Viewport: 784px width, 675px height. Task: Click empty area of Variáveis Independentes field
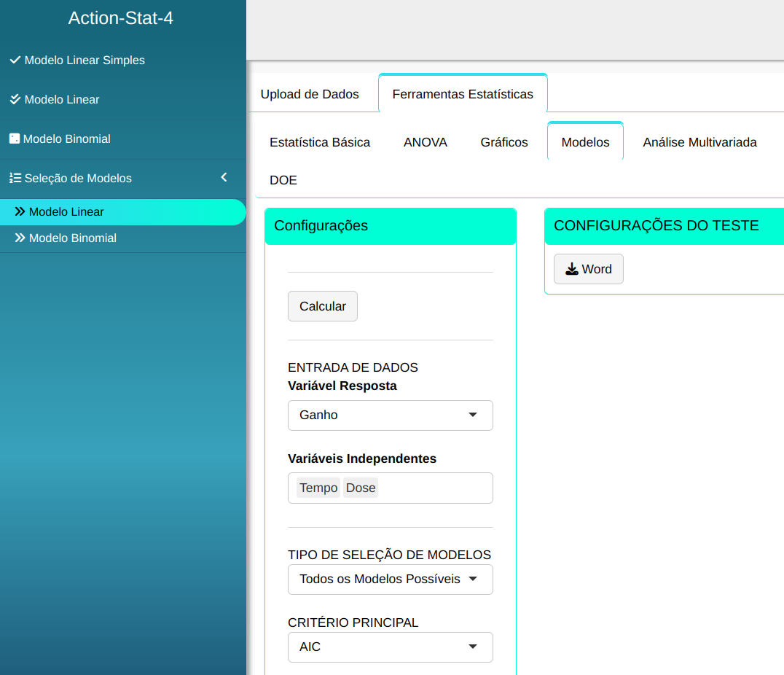click(x=437, y=488)
